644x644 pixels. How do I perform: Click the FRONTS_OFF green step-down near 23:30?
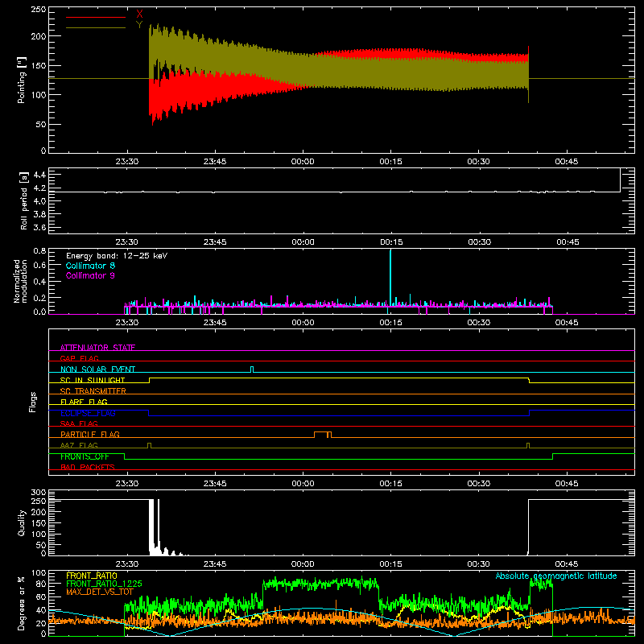(125, 456)
